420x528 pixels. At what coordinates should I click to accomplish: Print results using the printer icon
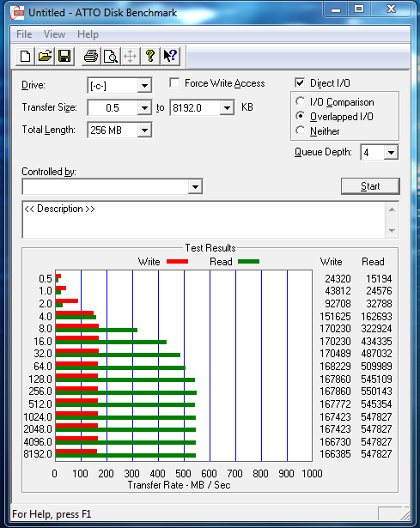[x=91, y=56]
